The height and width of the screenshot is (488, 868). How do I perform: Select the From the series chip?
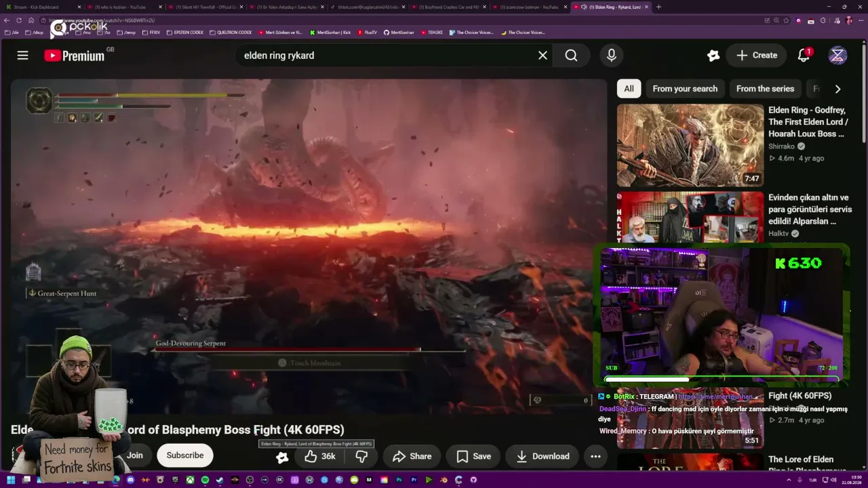765,89
